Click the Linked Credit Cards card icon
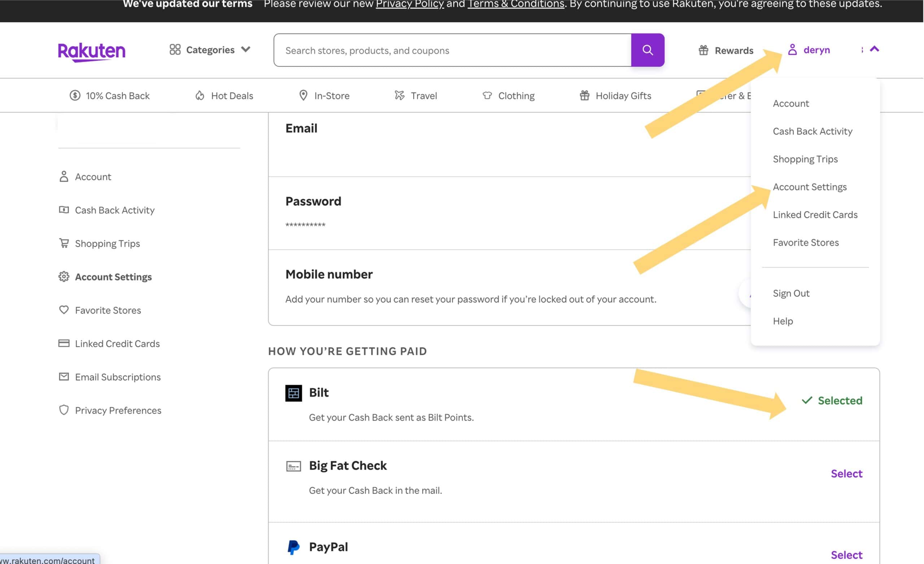The image size is (924, 564). pos(64,343)
